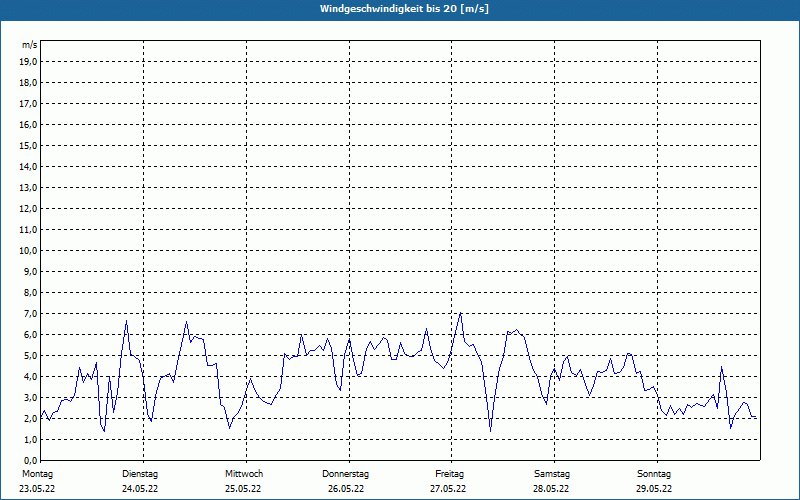This screenshot has height=500, width=800.
Task: Select the 7,0 y-axis value
Action: (30, 313)
